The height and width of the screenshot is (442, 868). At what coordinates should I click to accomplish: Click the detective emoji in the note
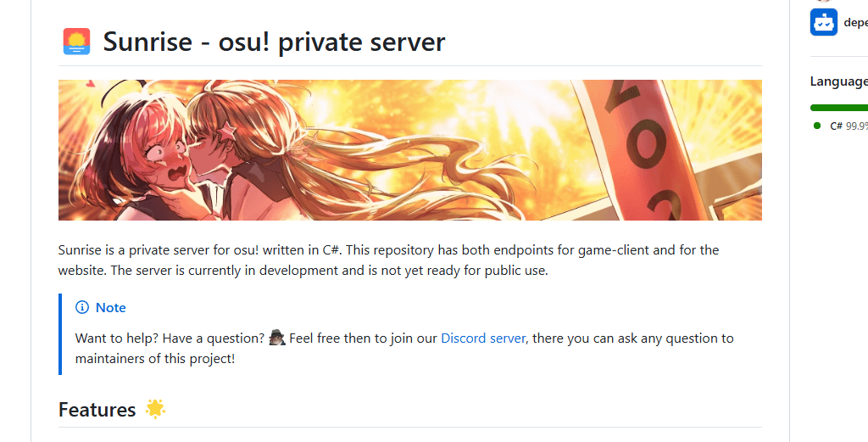pyautogui.click(x=277, y=338)
